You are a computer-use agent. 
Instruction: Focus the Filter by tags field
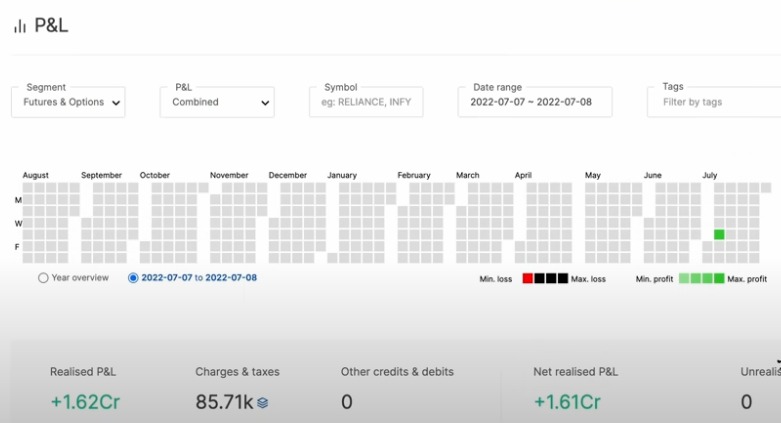pos(712,102)
